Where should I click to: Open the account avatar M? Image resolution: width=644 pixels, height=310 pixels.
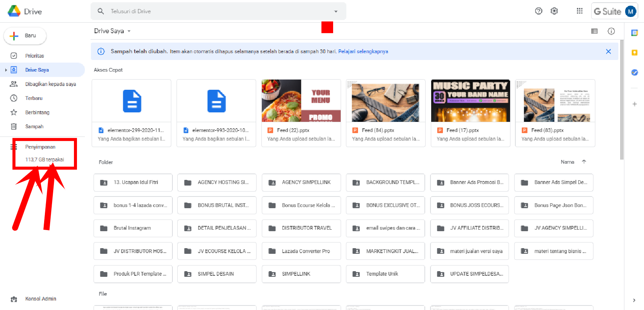pyautogui.click(x=630, y=11)
